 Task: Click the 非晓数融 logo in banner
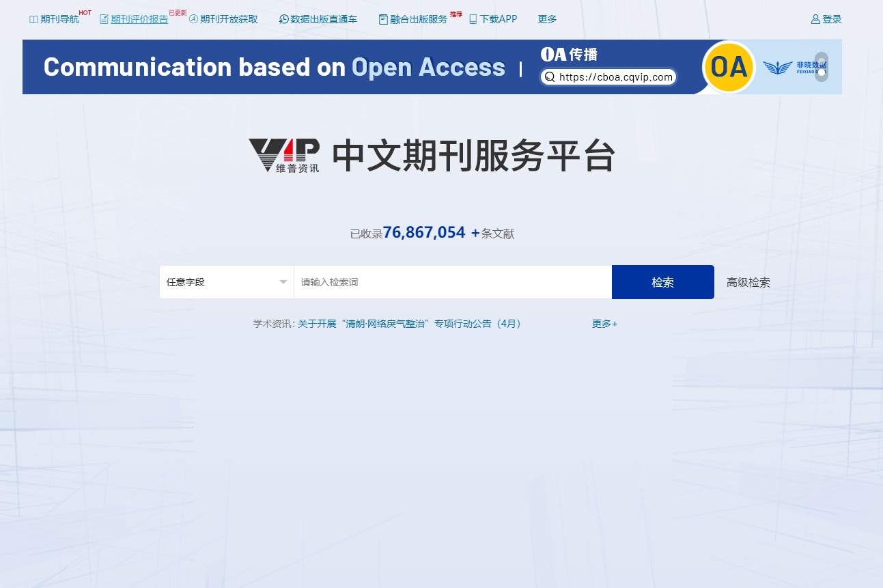tap(794, 67)
